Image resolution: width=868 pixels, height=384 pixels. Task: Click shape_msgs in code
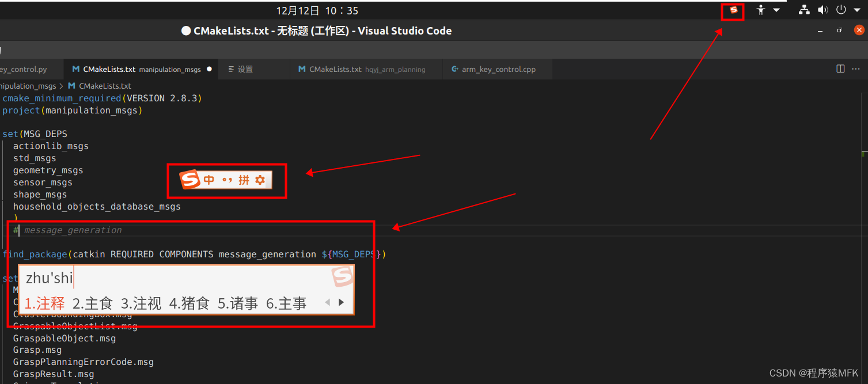(40, 195)
